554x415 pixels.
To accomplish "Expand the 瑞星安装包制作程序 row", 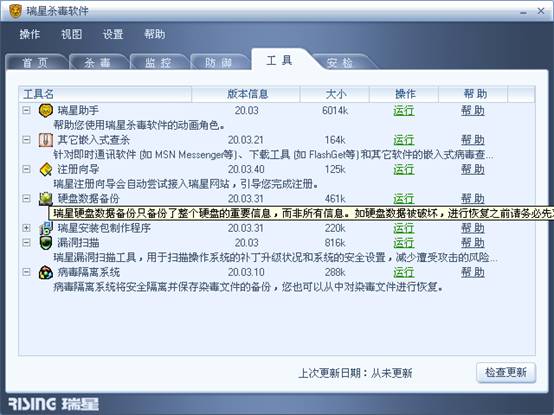I will (26, 228).
